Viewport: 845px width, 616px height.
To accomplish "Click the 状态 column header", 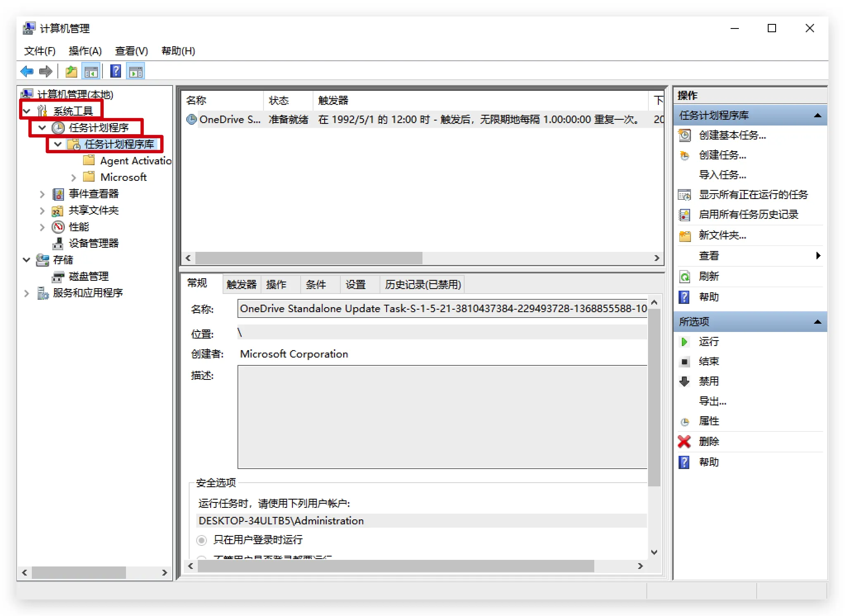I will [288, 100].
